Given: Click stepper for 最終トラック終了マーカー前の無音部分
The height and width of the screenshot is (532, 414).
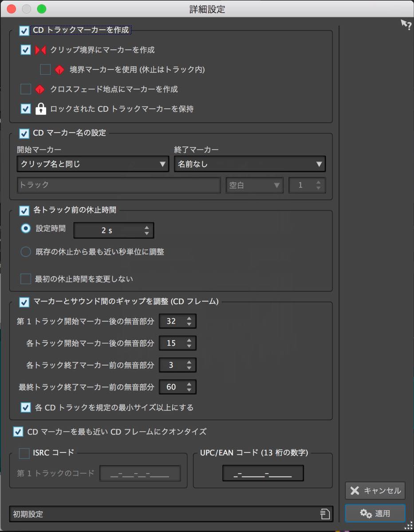Looking at the screenshot, I should click(x=177, y=387).
